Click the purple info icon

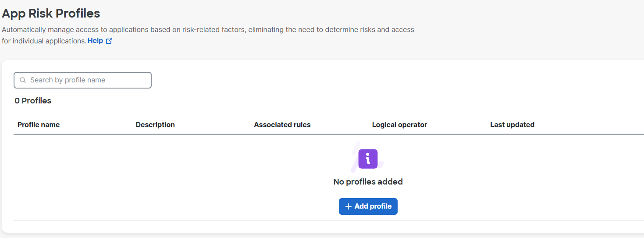[368, 159]
